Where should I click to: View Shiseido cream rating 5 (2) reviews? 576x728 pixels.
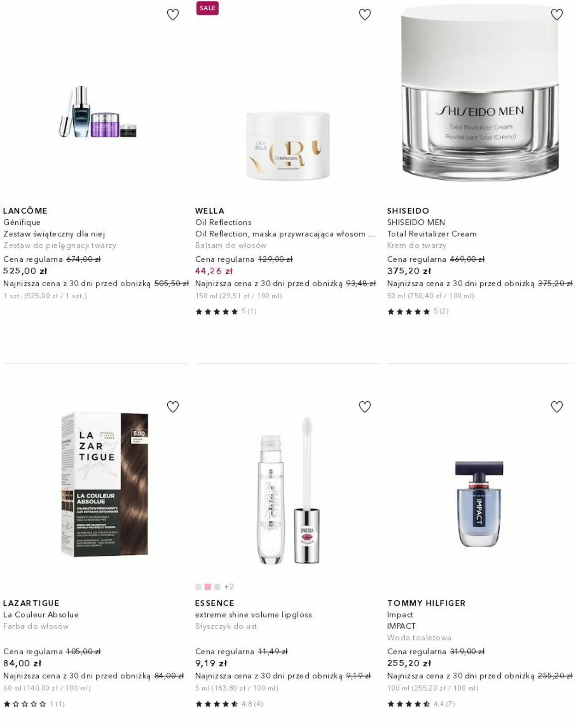click(418, 311)
